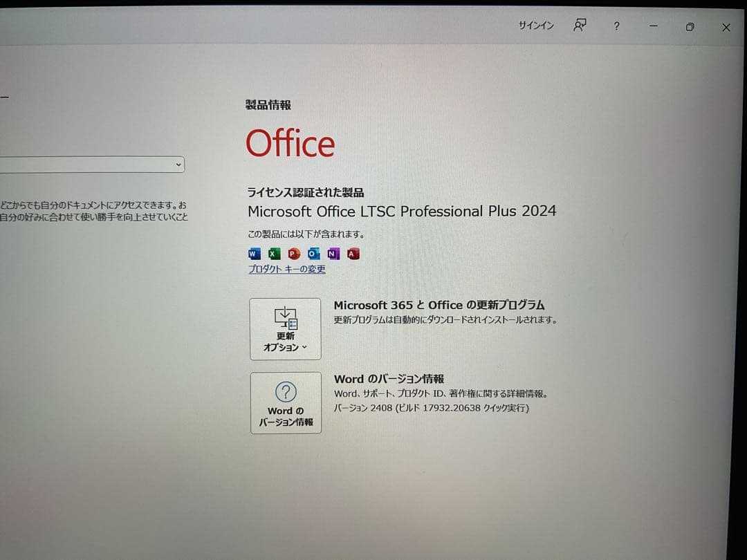Click the ライセンス認証された製品 product name text
747x560 pixels.
click(x=402, y=212)
